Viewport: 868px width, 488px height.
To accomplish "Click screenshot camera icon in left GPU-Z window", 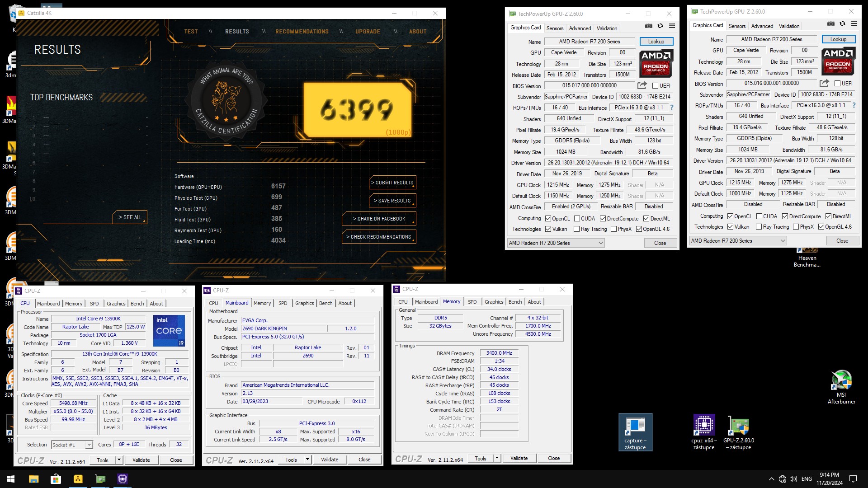I will (x=648, y=26).
